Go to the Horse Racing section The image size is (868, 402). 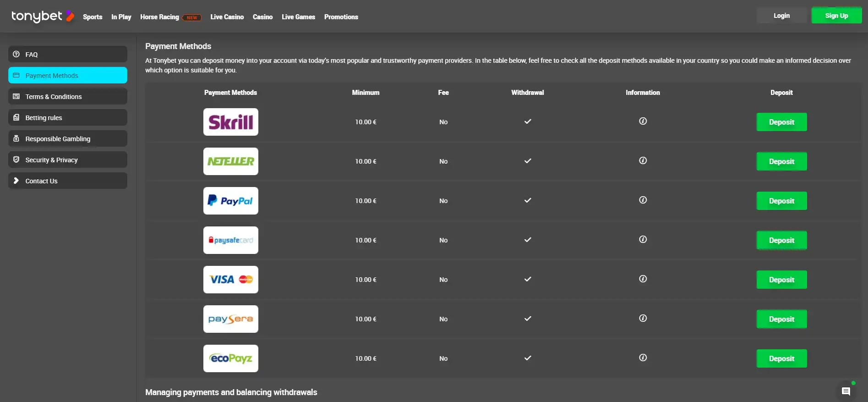[159, 17]
